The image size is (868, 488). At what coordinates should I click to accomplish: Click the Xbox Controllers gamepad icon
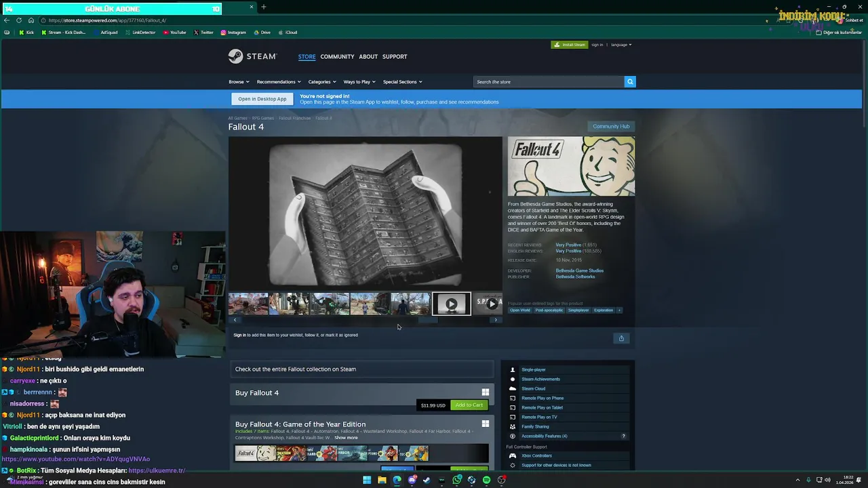513,455
